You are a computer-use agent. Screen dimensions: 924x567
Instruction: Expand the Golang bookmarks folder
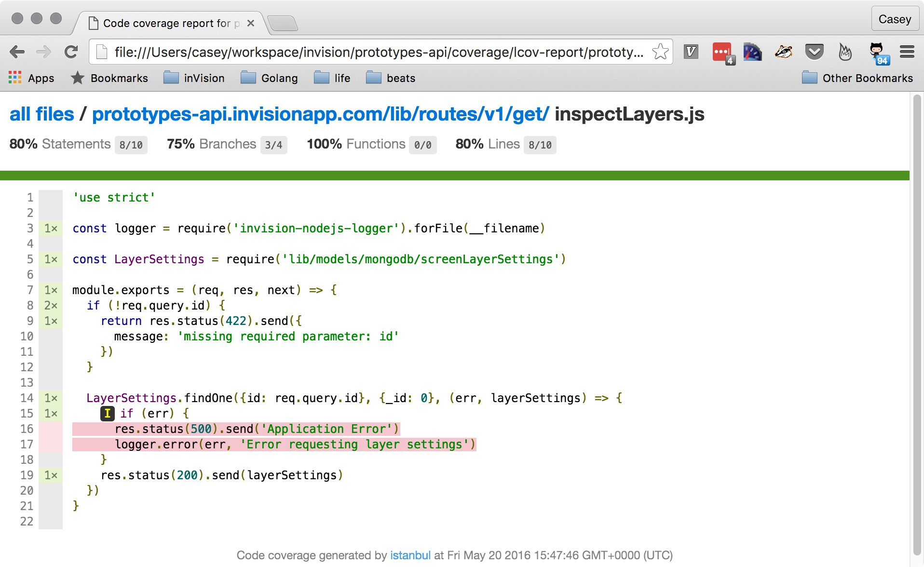point(269,78)
